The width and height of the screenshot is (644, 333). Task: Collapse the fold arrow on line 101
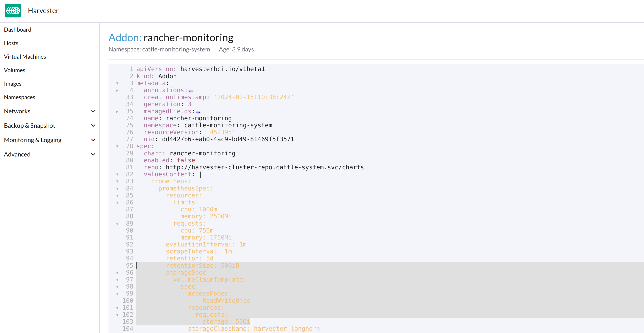[117, 308]
